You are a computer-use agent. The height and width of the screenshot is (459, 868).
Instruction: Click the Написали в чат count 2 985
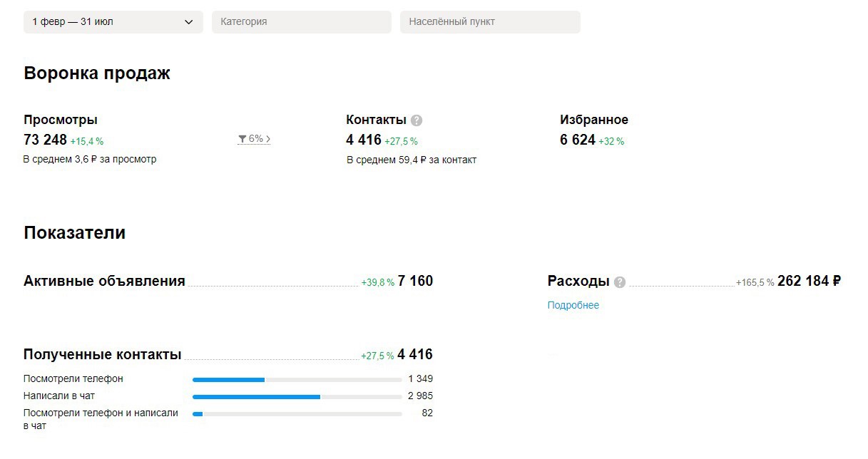(420, 396)
